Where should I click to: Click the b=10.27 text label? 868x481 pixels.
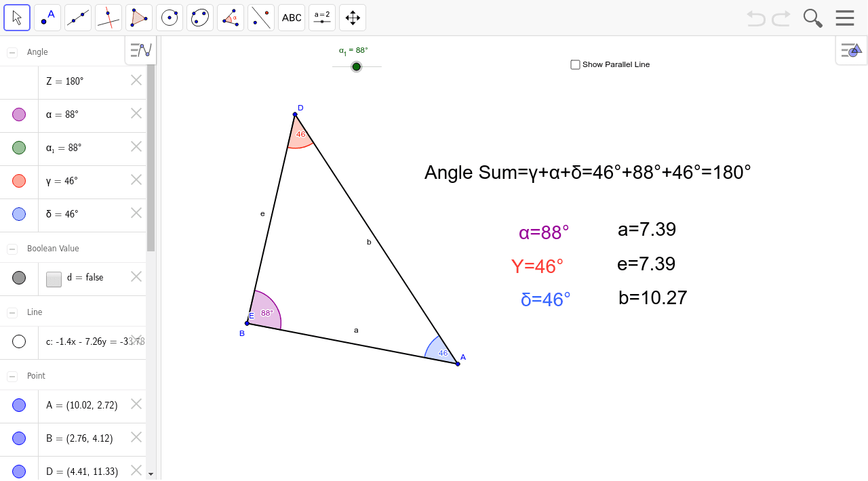pos(653,297)
